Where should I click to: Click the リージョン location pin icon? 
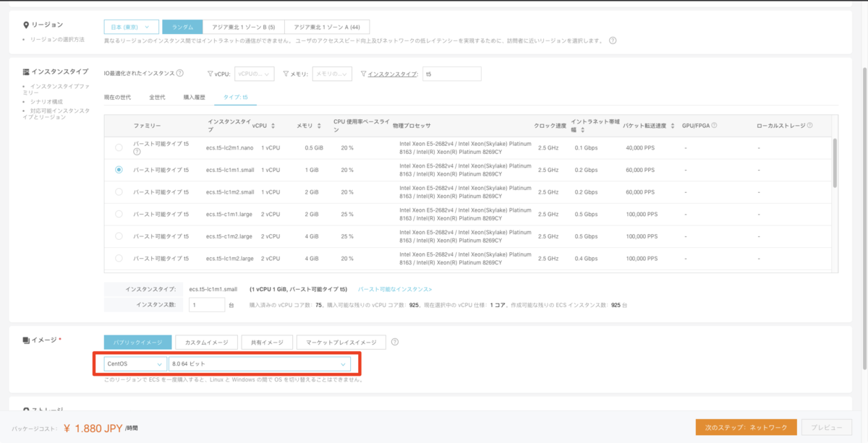pyautogui.click(x=27, y=25)
